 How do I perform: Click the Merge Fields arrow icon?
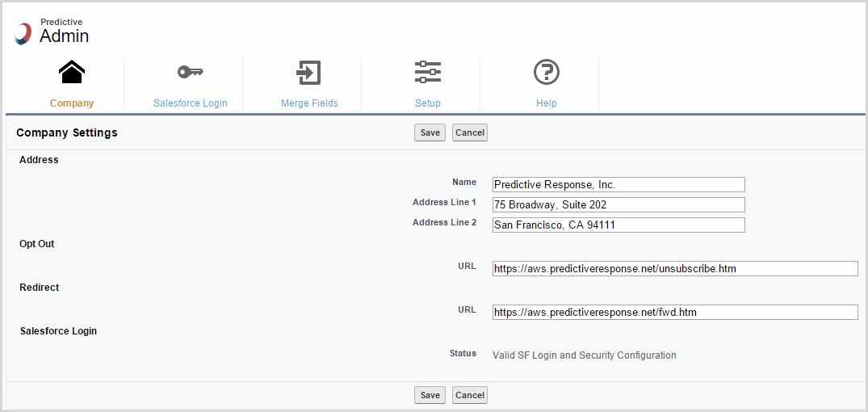pos(308,73)
